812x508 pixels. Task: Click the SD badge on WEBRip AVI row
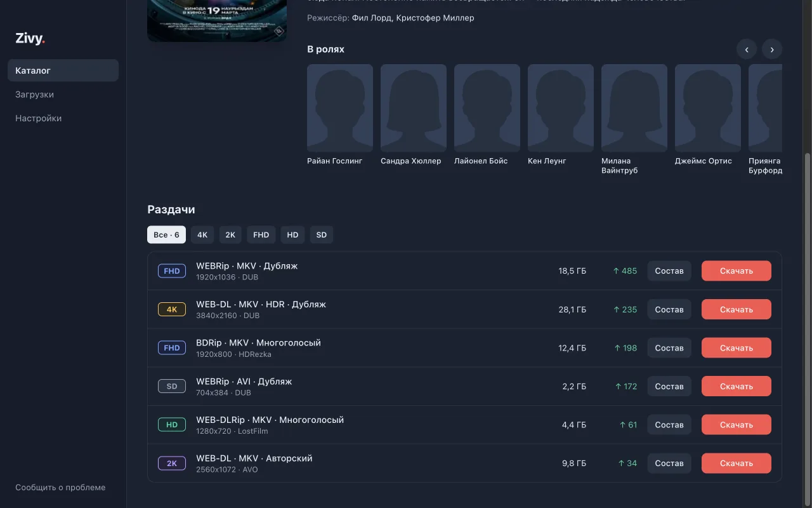[172, 386]
